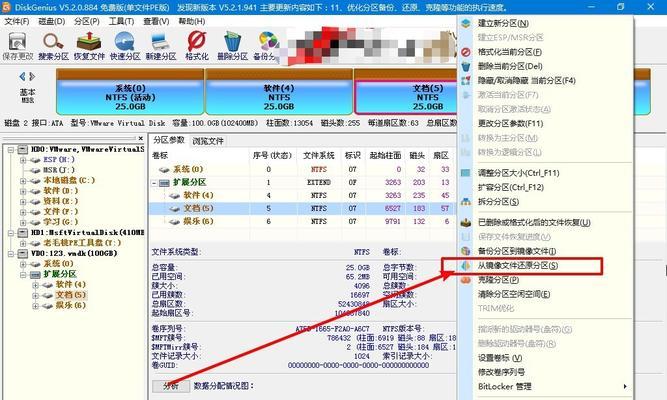This screenshot has height=400, width=667.
Task: Click 建立新分区 icon in context menu
Action: tap(466, 23)
